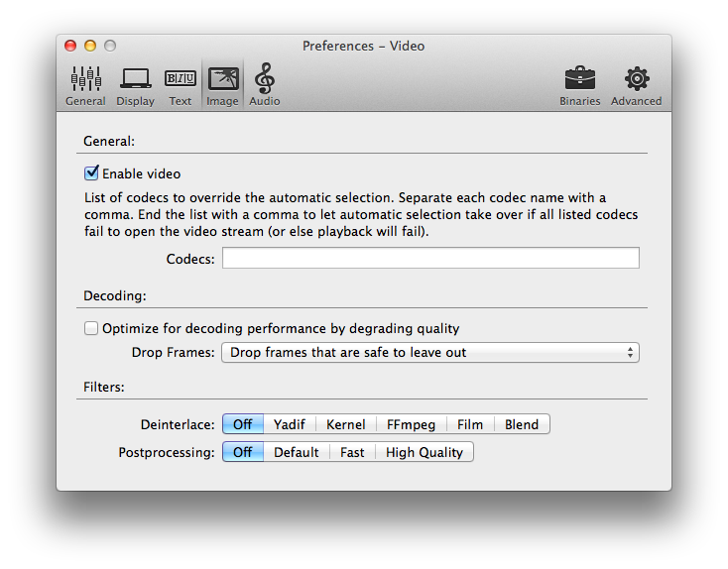
Task: Select FFmpeg deinterlace mode
Action: 411,424
